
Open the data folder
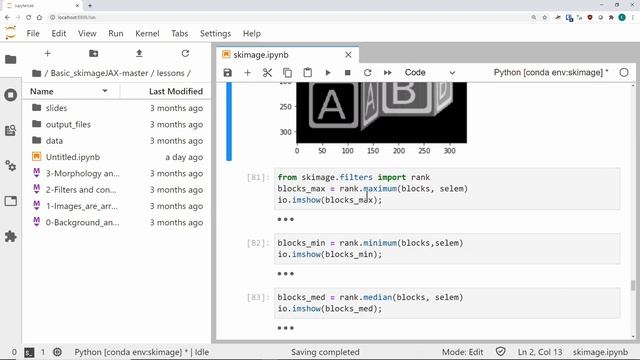point(117,140)
